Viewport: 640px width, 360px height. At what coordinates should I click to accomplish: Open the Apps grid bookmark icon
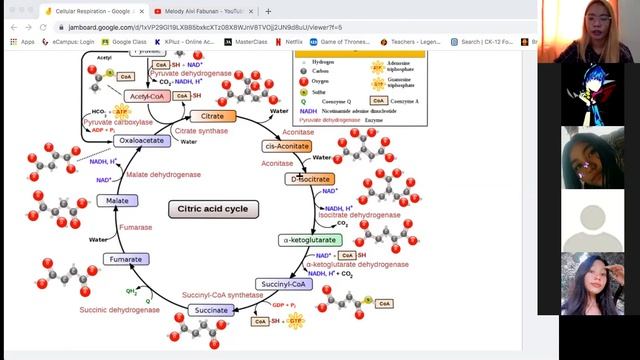coord(14,42)
